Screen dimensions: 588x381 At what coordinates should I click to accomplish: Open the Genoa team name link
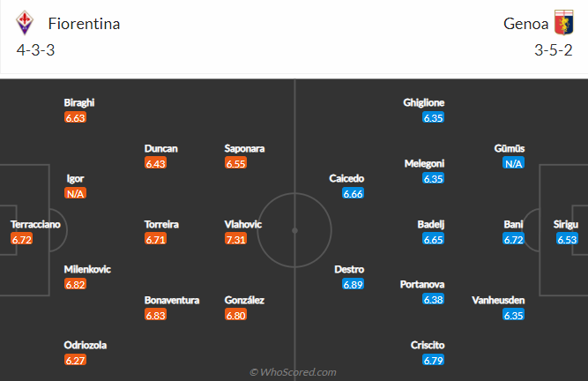coord(525,24)
